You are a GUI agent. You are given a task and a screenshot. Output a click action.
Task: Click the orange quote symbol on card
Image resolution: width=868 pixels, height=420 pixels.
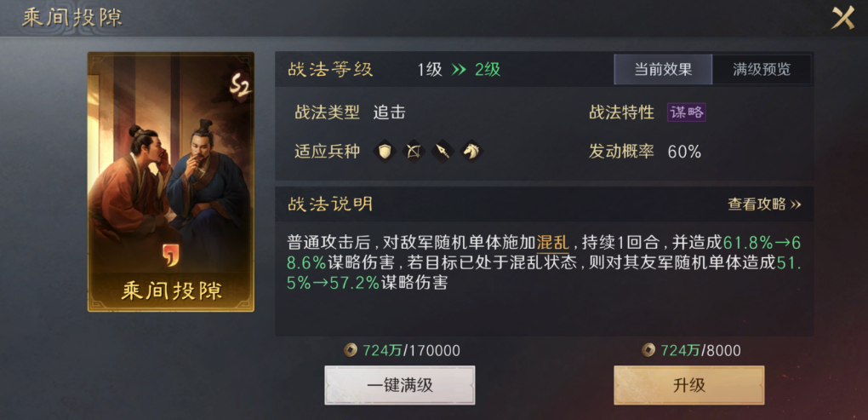point(170,255)
